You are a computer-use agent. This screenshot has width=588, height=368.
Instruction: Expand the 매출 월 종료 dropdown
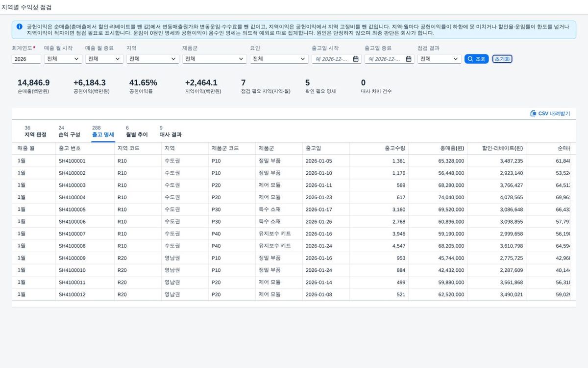pos(104,59)
